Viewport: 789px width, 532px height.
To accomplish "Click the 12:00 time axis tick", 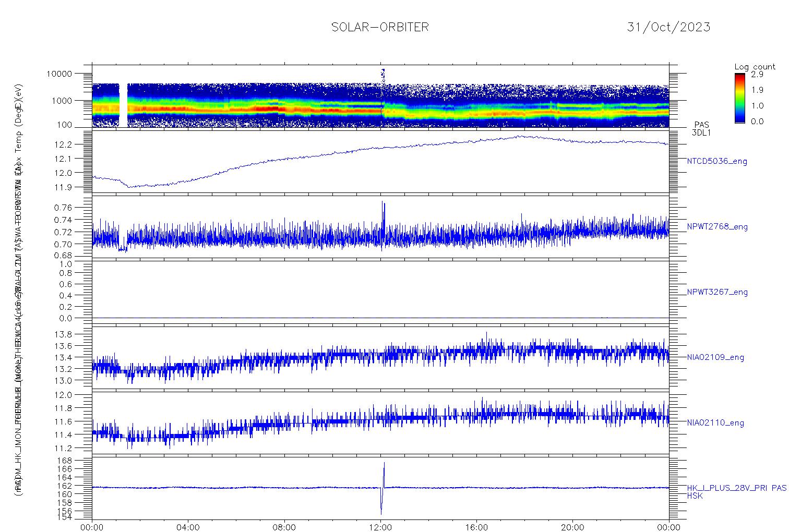I will click(x=380, y=527).
